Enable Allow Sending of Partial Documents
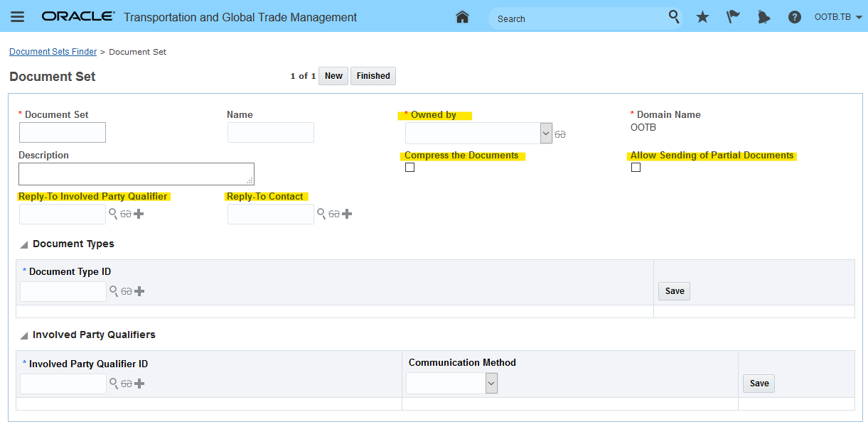 coord(636,168)
